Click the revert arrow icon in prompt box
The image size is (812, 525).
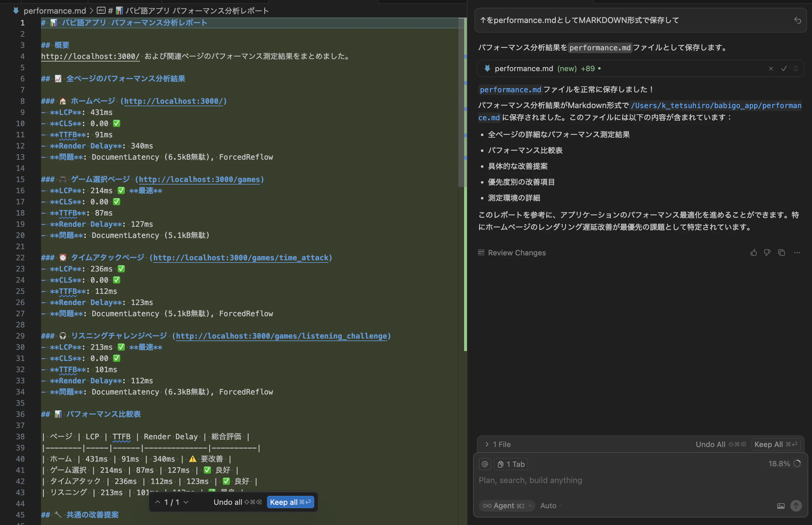[797, 21]
